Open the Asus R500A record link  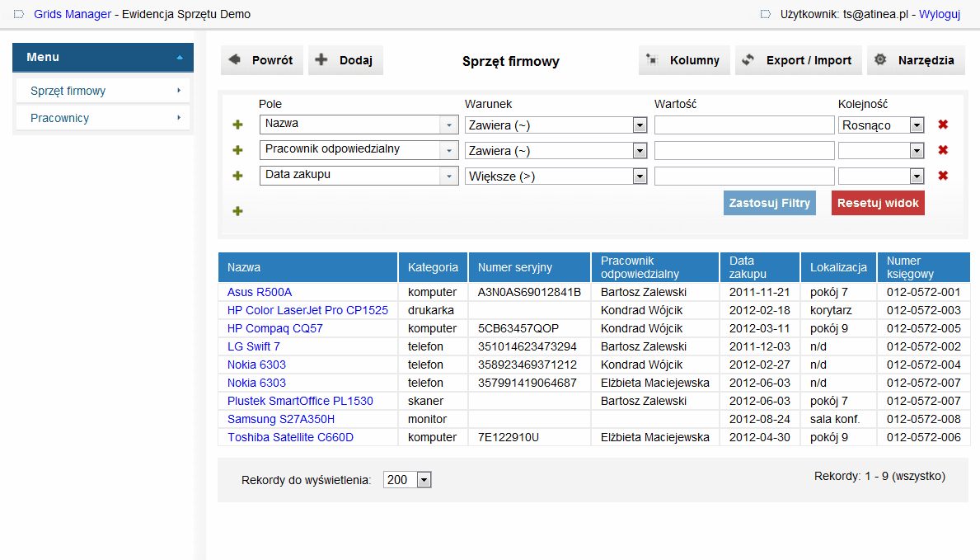click(260, 292)
